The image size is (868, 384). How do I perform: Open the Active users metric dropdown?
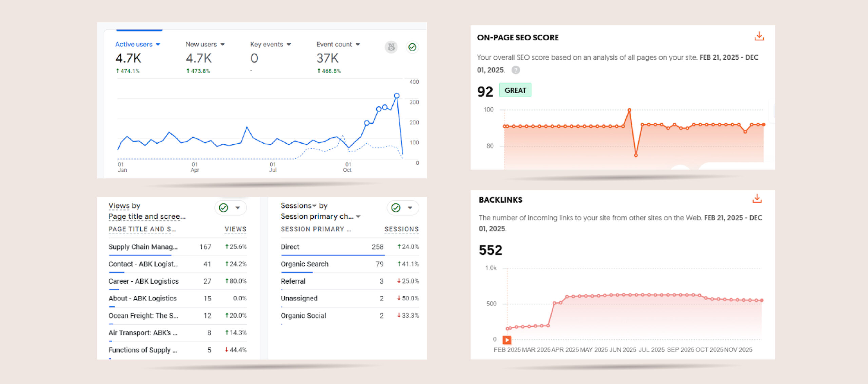158,44
